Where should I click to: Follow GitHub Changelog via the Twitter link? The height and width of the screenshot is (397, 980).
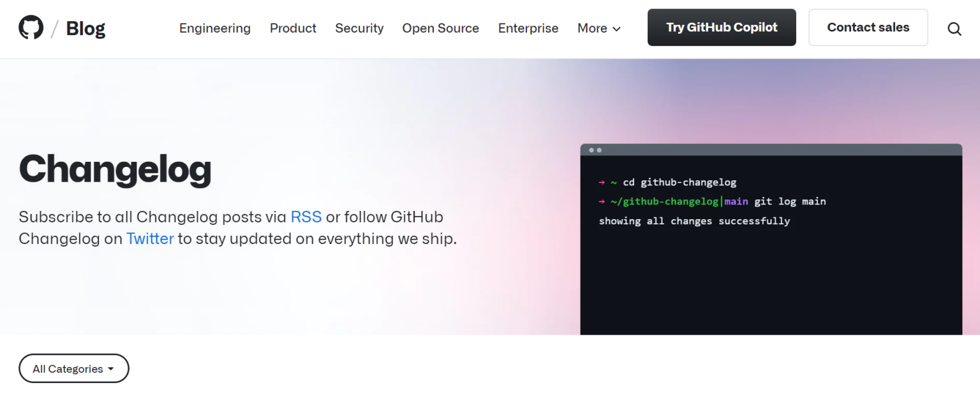(x=150, y=238)
